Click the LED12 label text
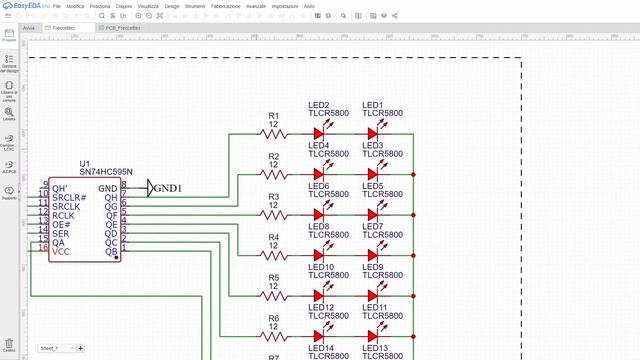 point(321,307)
